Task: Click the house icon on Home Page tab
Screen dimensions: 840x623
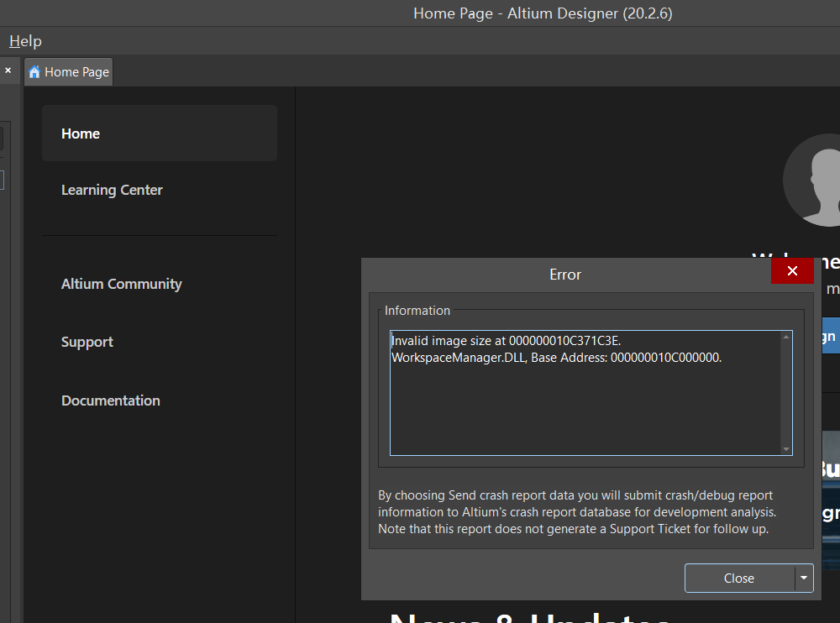Action: (x=34, y=71)
